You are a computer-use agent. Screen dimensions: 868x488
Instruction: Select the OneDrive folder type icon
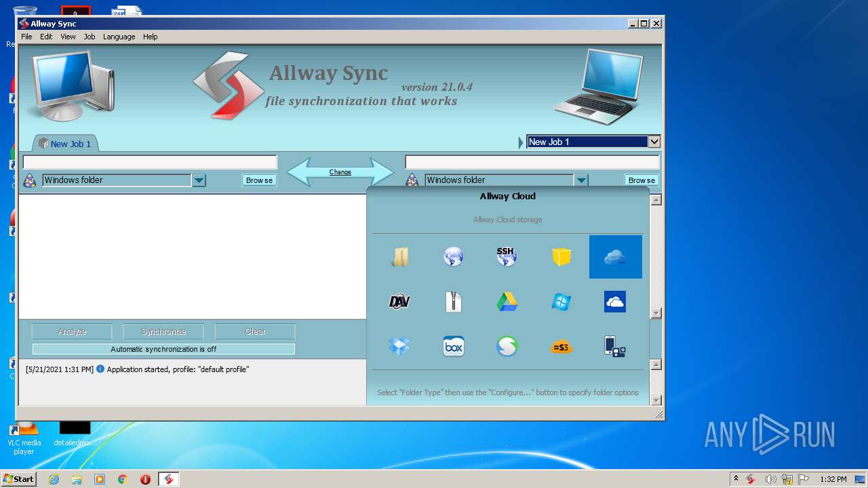[615, 302]
